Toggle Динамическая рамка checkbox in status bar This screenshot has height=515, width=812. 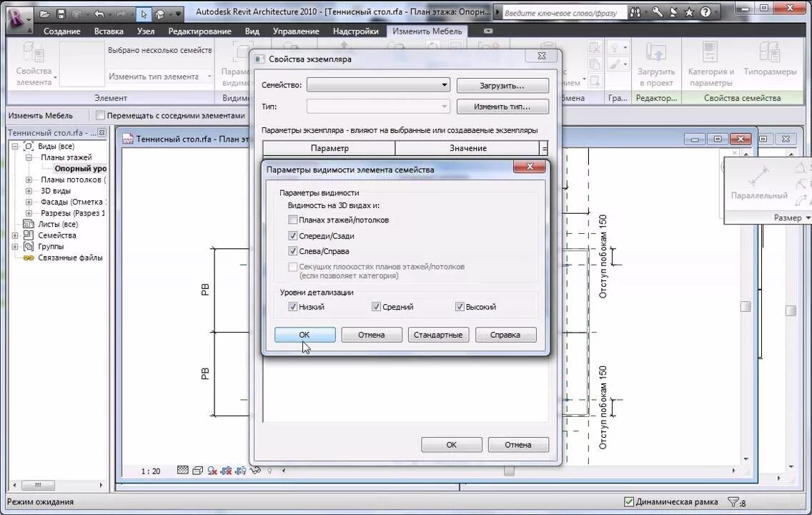tap(629, 501)
